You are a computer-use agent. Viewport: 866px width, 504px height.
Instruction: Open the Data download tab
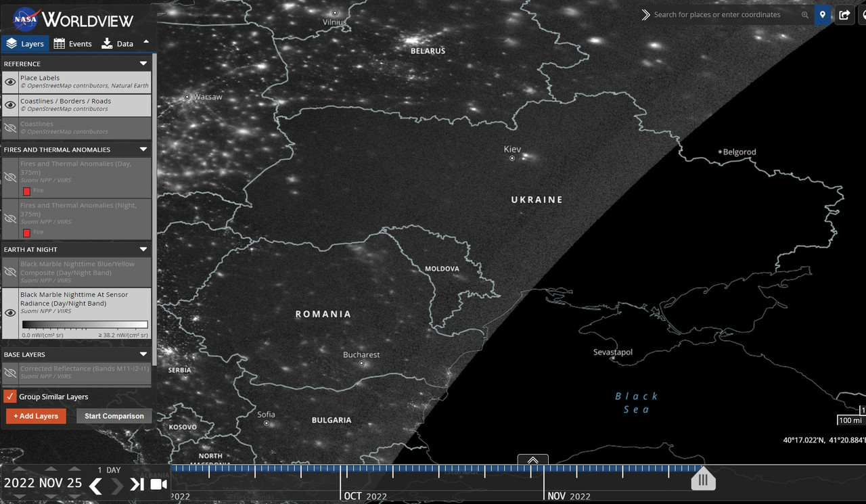click(118, 44)
